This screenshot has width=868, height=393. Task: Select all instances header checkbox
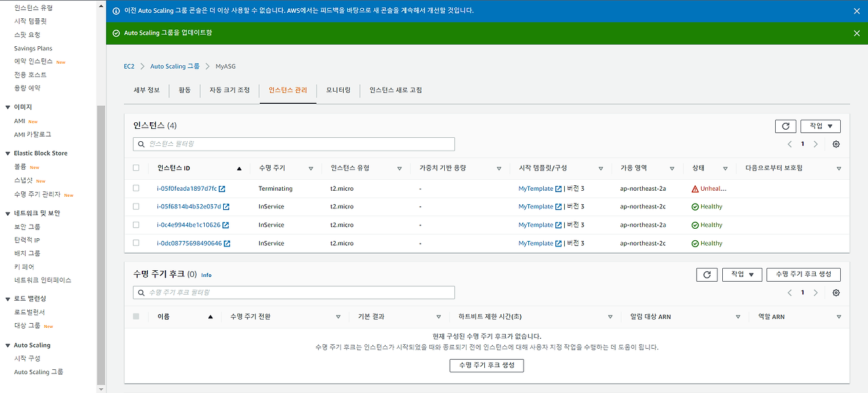(136, 168)
